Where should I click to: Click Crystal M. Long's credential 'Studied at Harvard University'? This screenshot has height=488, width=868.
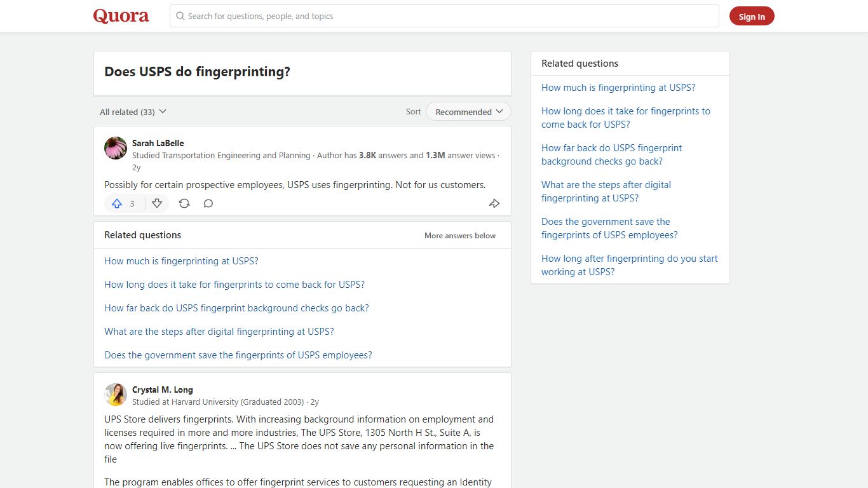[218, 402]
